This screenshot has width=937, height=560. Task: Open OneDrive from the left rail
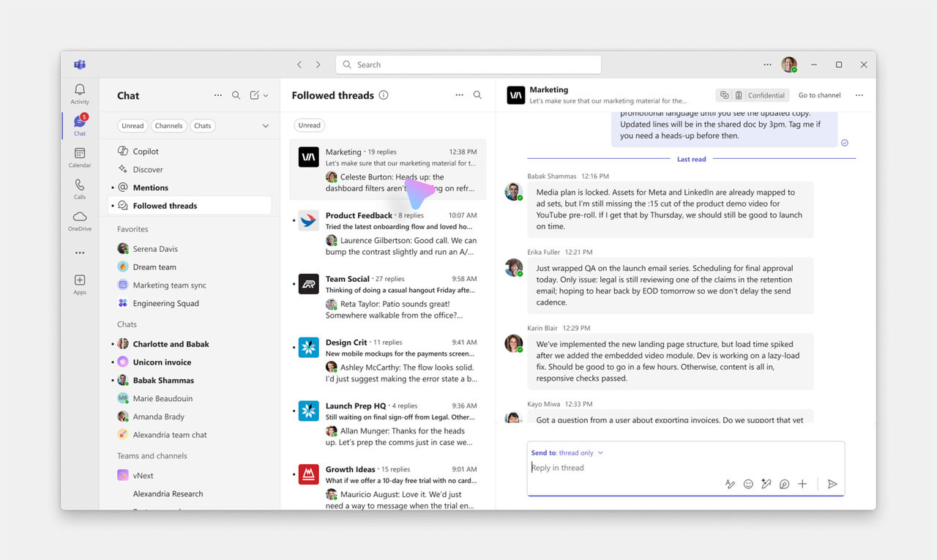[x=80, y=220]
